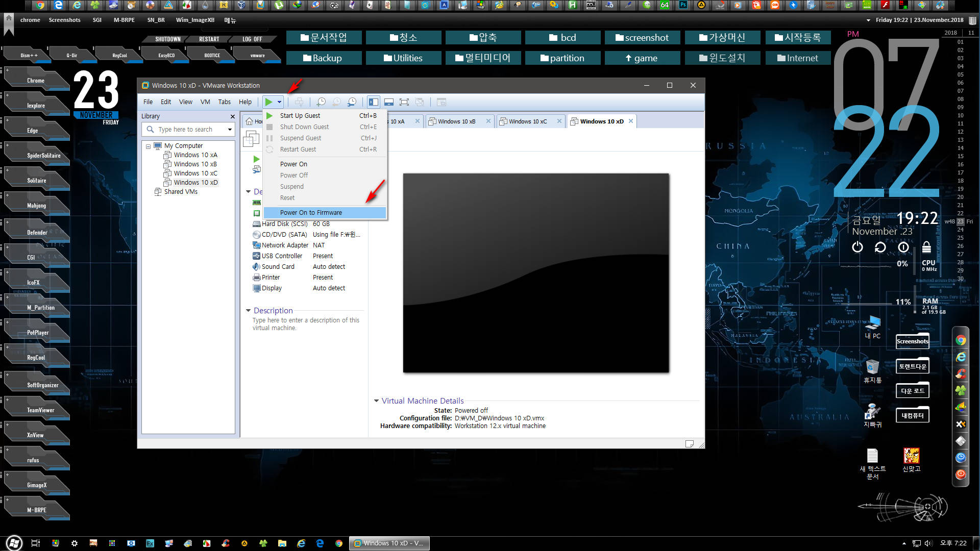Viewport: 980px width, 551px height.
Task: Close the Windows 10 xD tab
Action: coord(631,121)
